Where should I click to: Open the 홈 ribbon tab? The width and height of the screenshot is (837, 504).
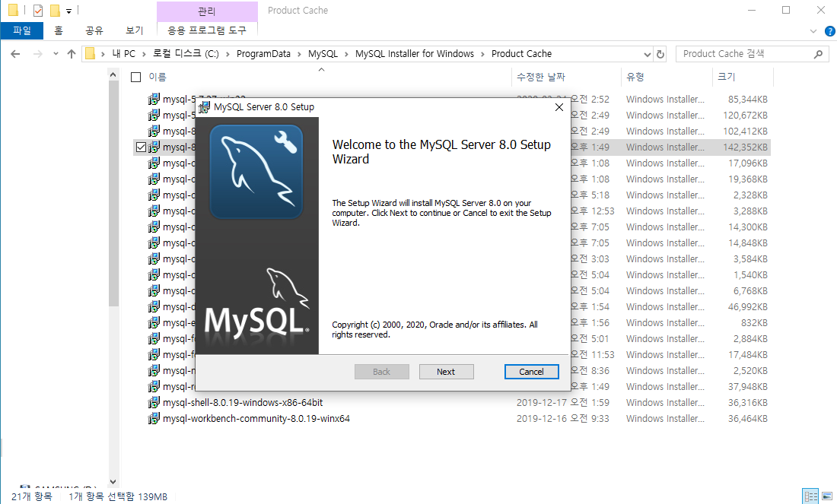58,30
